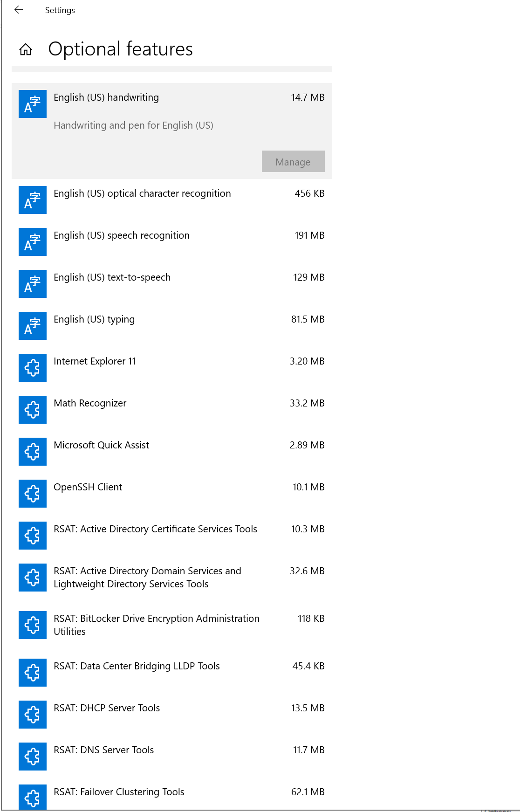The height and width of the screenshot is (812, 520).
Task: Click the Math Recognizer feature icon
Action: point(33,410)
